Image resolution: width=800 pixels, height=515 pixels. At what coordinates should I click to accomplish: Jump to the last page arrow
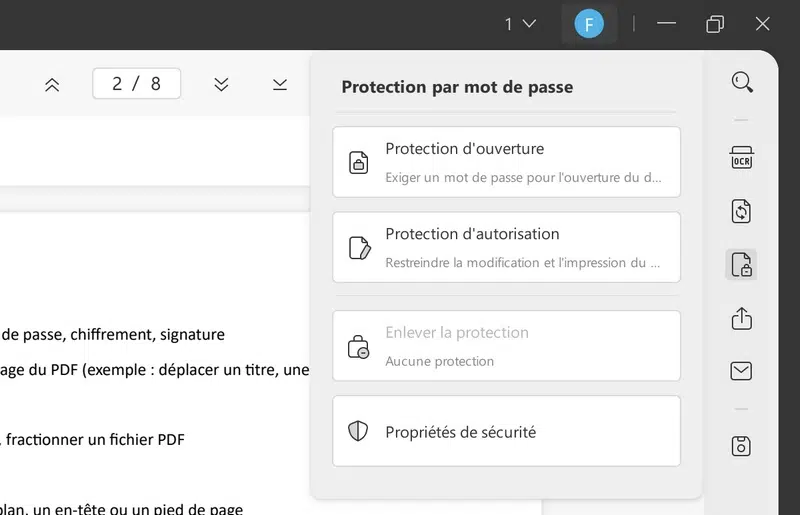(x=280, y=85)
